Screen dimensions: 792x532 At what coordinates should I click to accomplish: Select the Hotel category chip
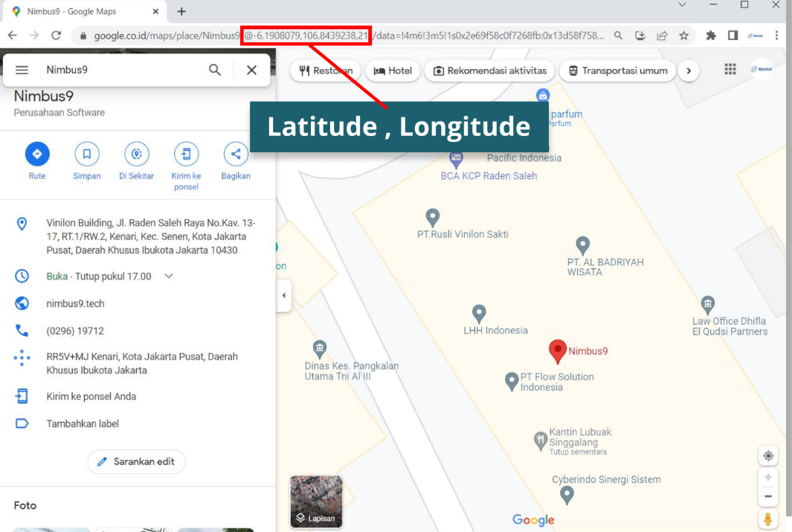click(393, 71)
